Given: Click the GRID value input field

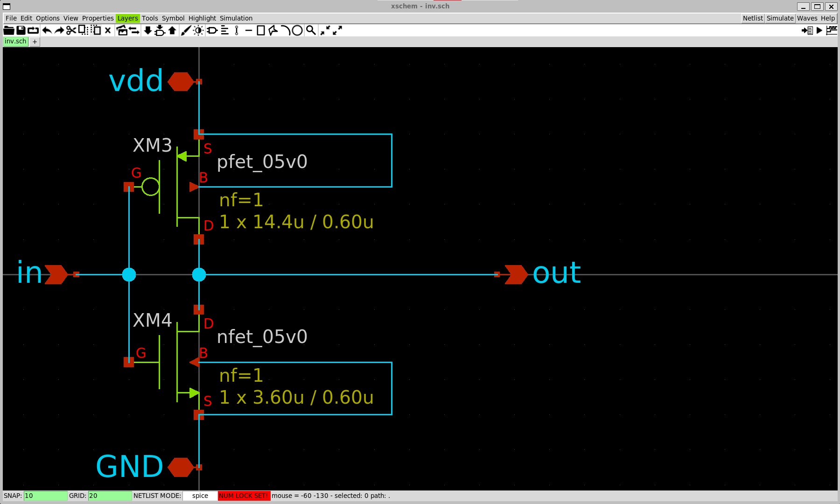Looking at the screenshot, I should click(110, 496).
